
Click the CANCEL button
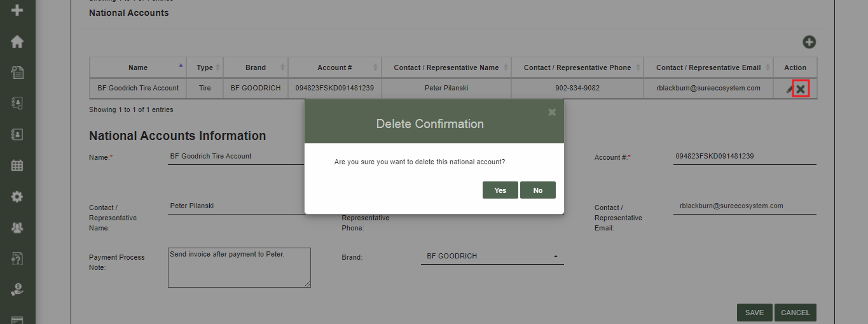click(x=796, y=313)
